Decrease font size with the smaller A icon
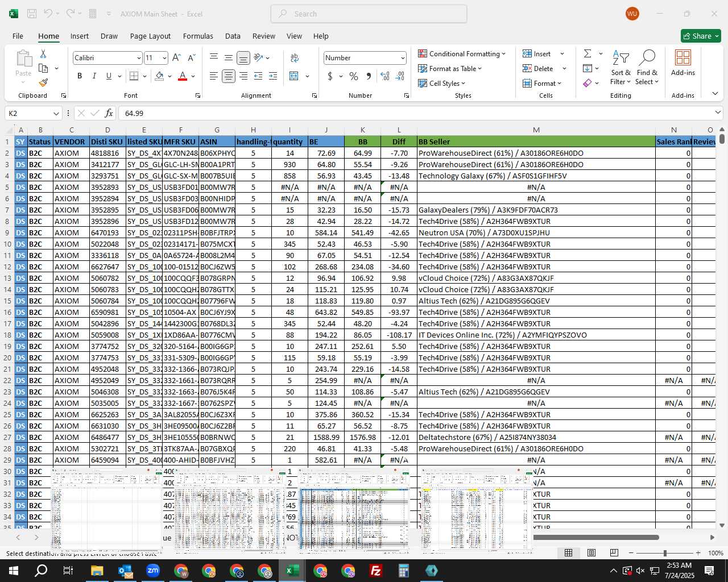This screenshot has height=582, width=728. (x=191, y=57)
